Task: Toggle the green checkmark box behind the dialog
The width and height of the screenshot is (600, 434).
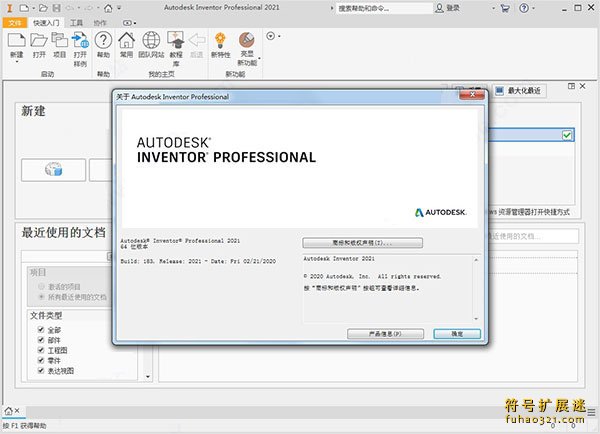Action: pos(567,135)
